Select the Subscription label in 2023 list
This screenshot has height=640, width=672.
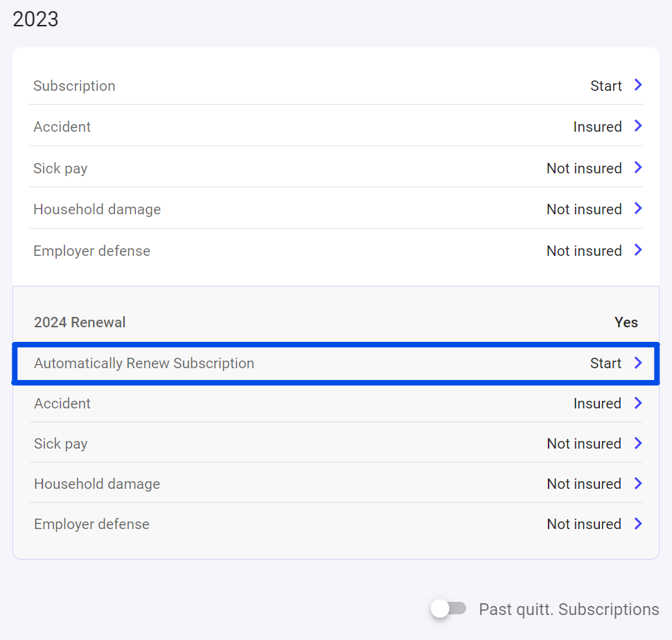(74, 86)
